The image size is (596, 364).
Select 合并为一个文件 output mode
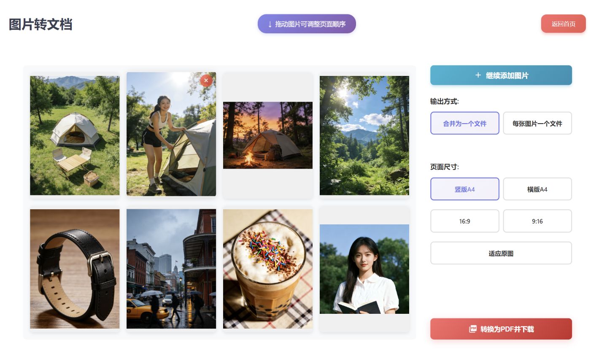click(465, 123)
